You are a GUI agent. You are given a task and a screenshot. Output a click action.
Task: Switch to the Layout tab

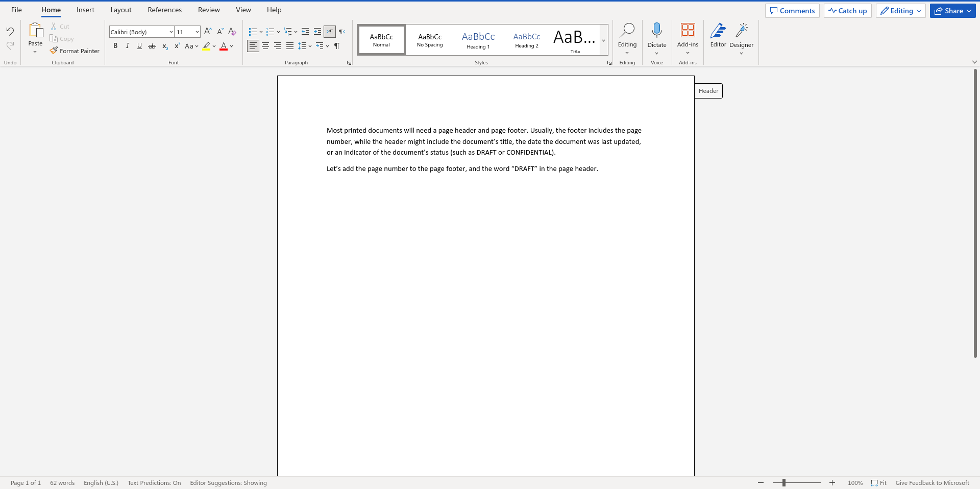click(x=121, y=10)
